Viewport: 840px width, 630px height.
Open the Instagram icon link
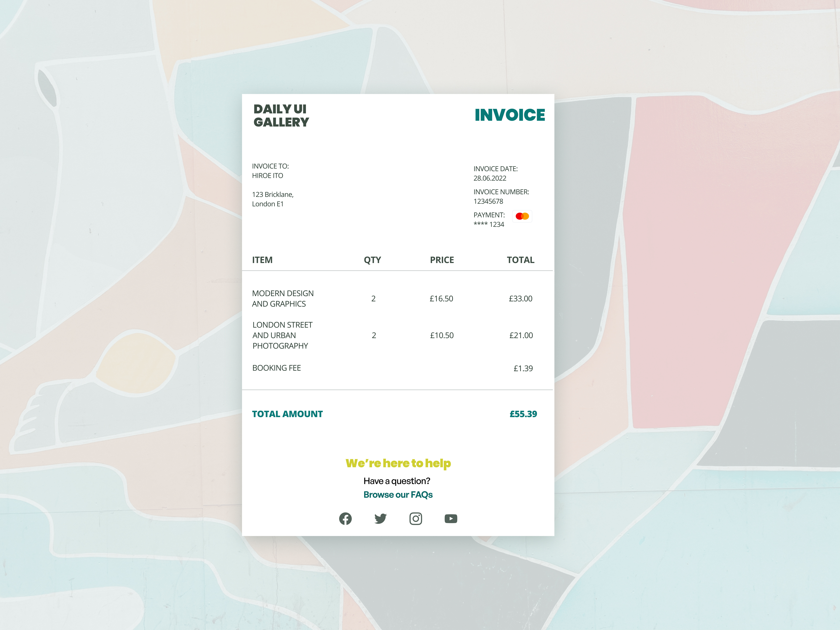point(415,518)
